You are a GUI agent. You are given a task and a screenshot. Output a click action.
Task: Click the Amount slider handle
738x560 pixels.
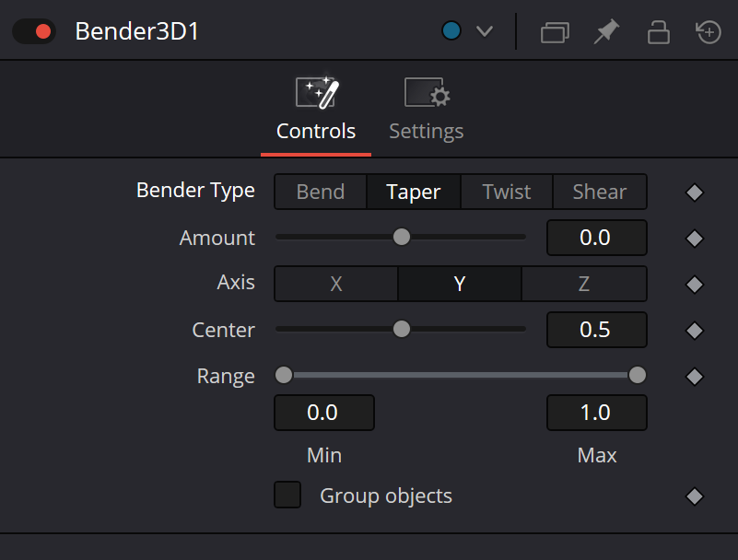(402, 237)
